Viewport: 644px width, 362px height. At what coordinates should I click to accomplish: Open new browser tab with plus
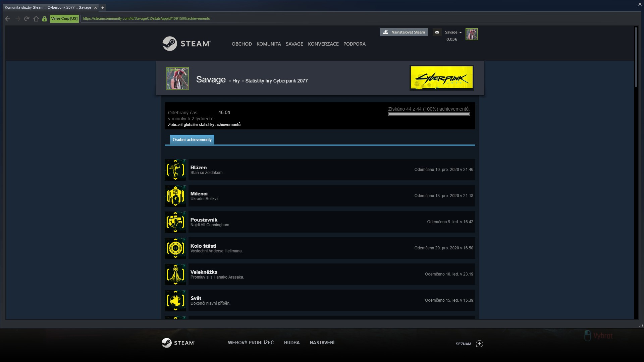coord(103,7)
